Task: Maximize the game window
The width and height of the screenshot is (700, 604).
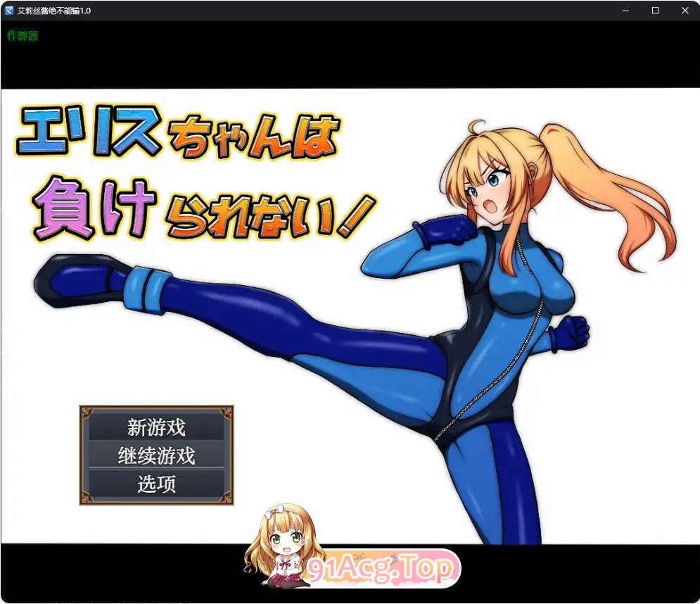Action: pos(656,11)
